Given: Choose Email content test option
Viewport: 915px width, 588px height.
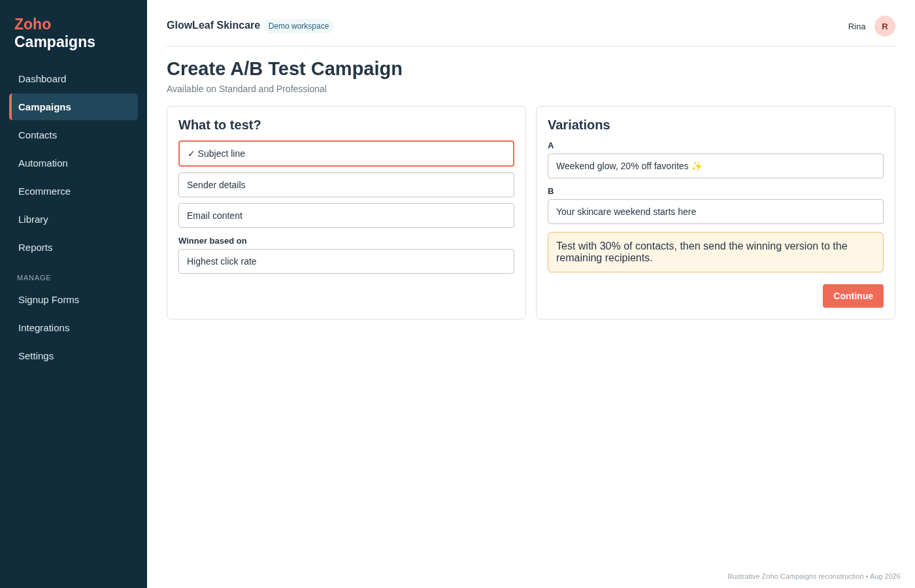Looking at the screenshot, I should point(346,216).
